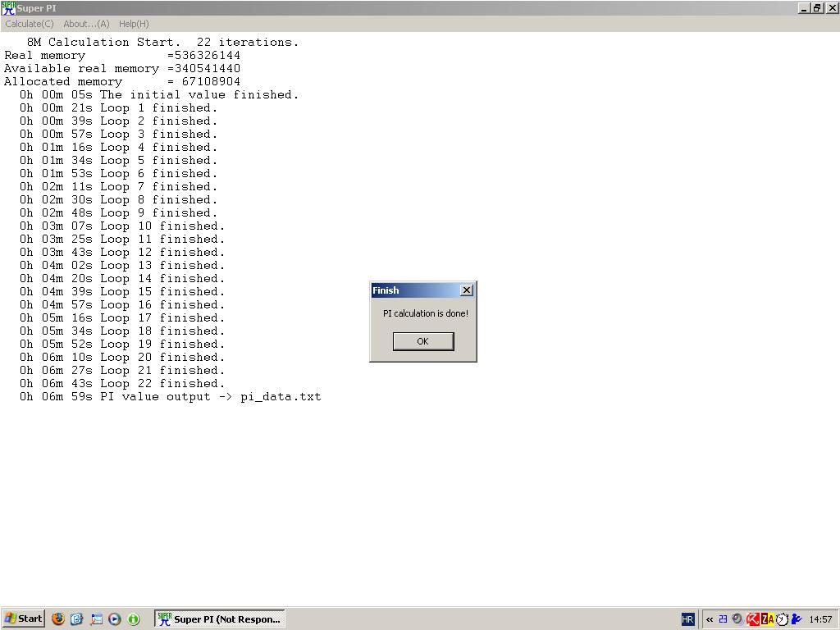Viewport: 840px width, 630px height.
Task: Click the 'Loop 2 finished.' line
Action: [118, 121]
